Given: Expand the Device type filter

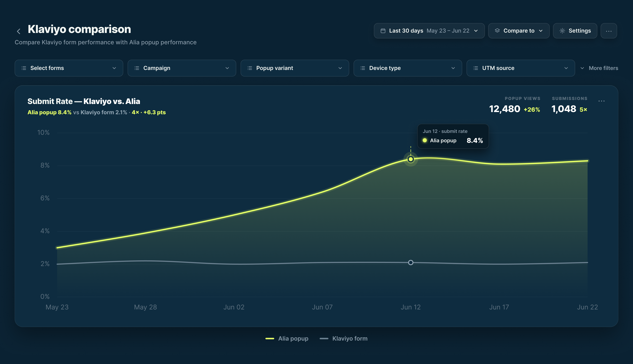Looking at the screenshot, I should (408, 68).
